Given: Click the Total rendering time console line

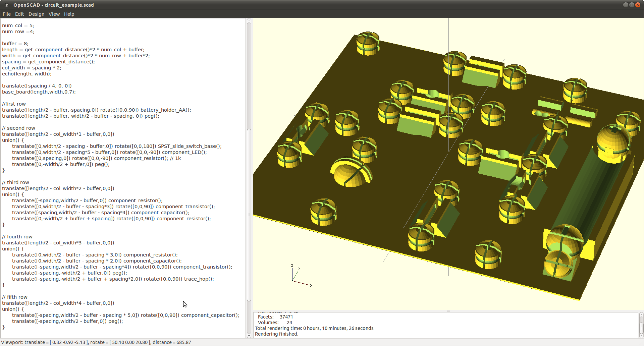Looking at the screenshot, I should click(x=314, y=328).
